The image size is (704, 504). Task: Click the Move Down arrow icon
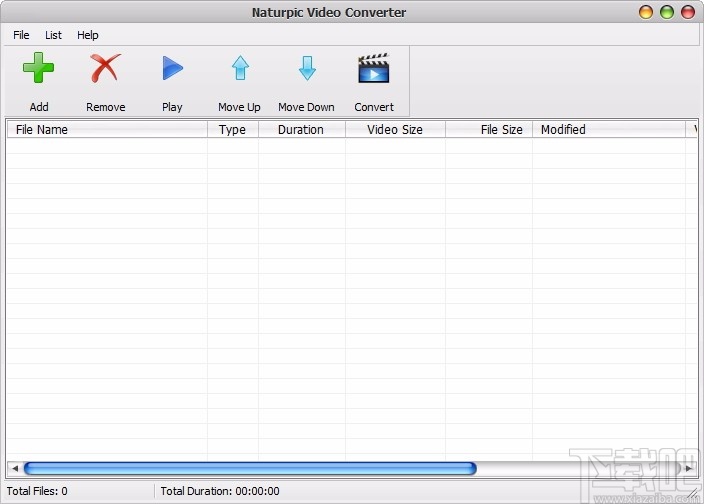(307, 68)
